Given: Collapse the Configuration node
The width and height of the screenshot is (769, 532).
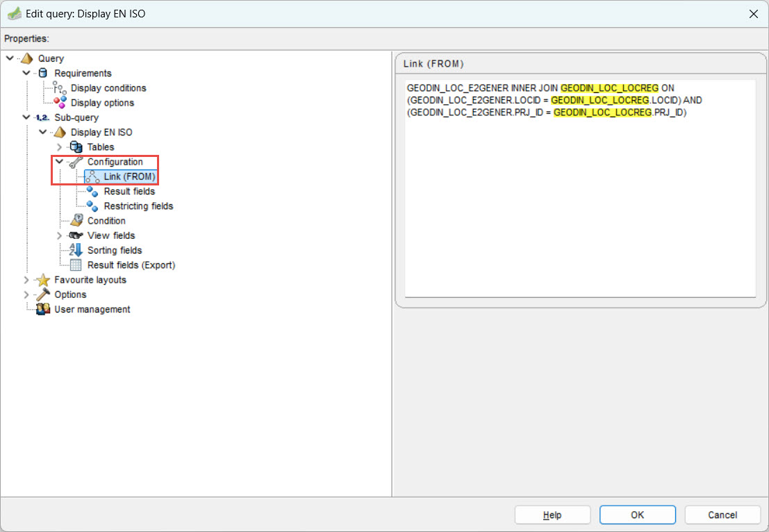Looking at the screenshot, I should (59, 161).
